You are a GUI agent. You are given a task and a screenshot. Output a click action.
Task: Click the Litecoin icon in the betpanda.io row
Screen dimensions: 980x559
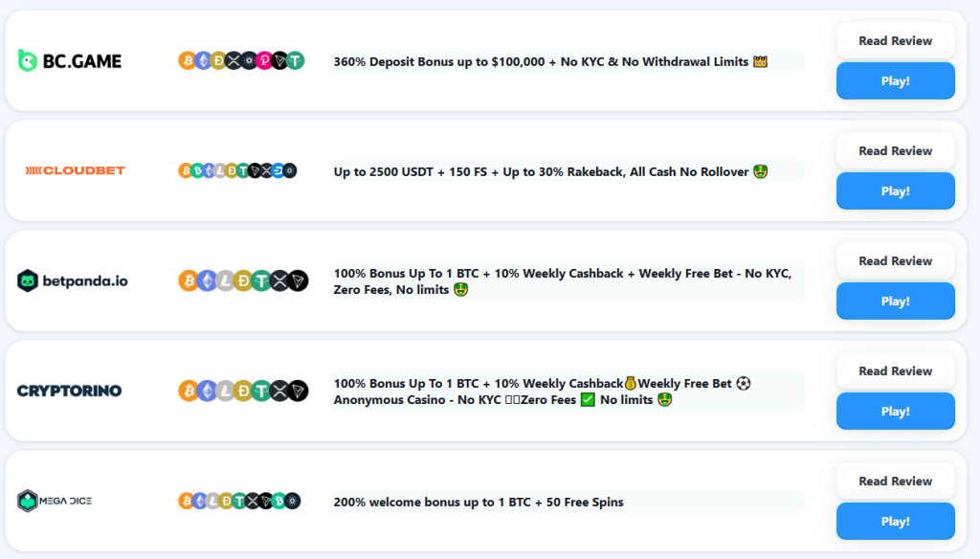coord(225,280)
